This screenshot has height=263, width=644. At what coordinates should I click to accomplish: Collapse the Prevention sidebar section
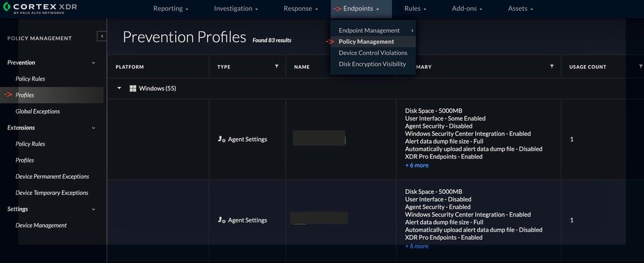coord(93,63)
